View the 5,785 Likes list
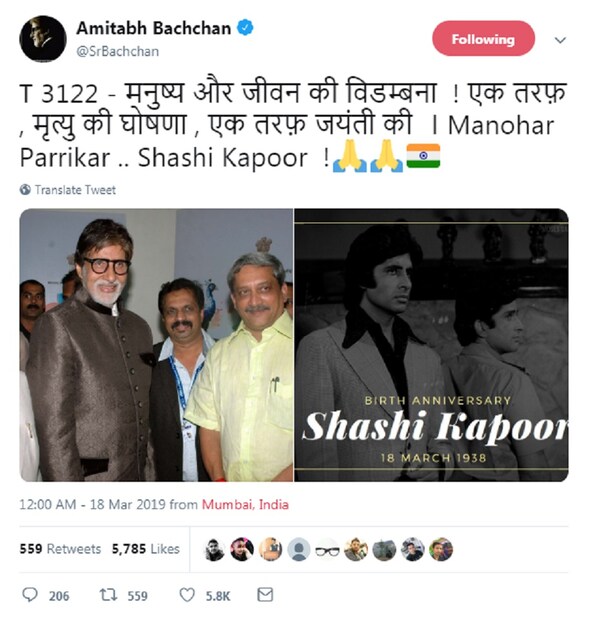Viewport: 597px width, 620px height. [x=145, y=549]
